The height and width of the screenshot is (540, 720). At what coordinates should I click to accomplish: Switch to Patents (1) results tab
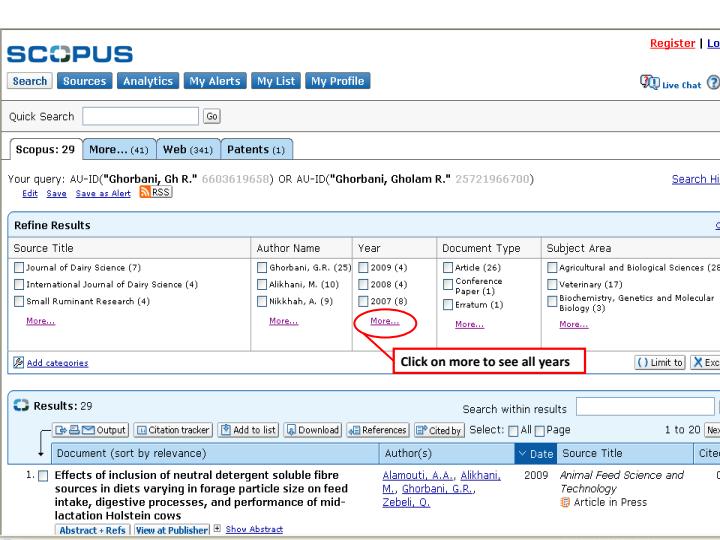click(x=256, y=150)
